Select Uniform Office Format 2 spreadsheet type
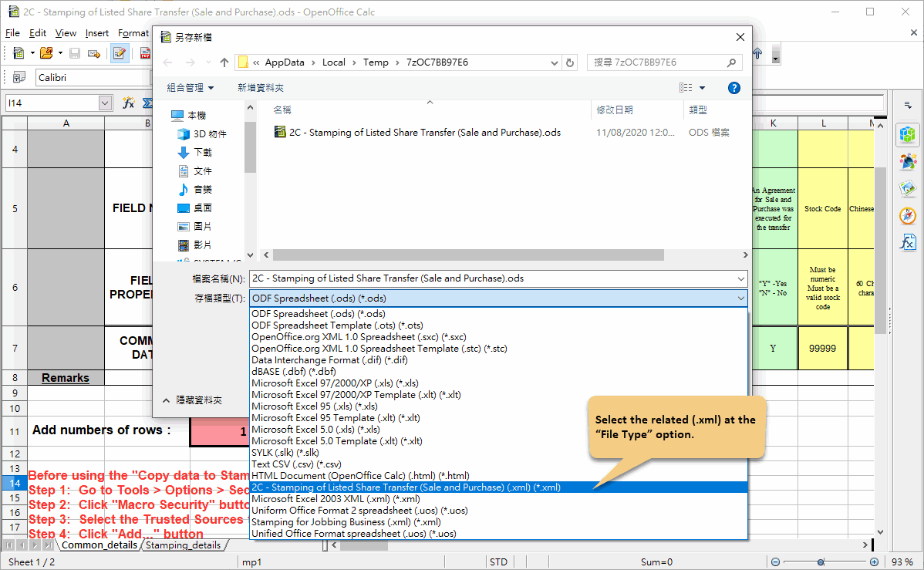Screen dimensions: 924x570 coord(498,511)
